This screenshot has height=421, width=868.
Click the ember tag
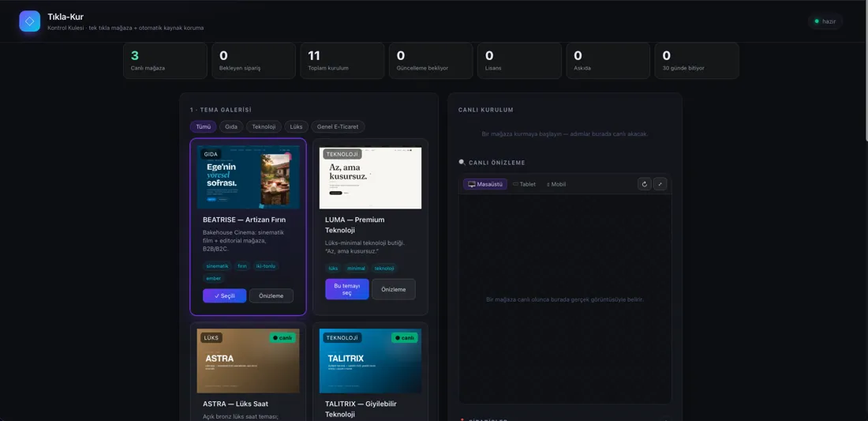(x=213, y=278)
